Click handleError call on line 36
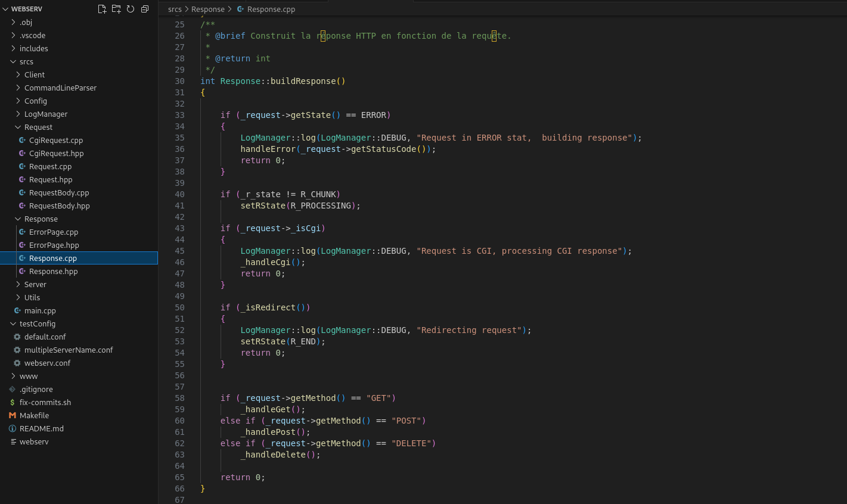Image resolution: width=847 pixels, height=504 pixels. pyautogui.click(x=268, y=149)
